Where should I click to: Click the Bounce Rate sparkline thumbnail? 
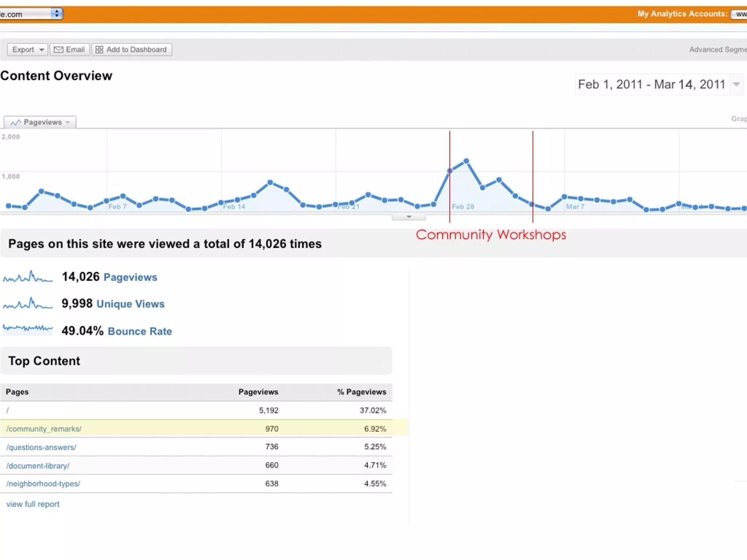click(28, 328)
